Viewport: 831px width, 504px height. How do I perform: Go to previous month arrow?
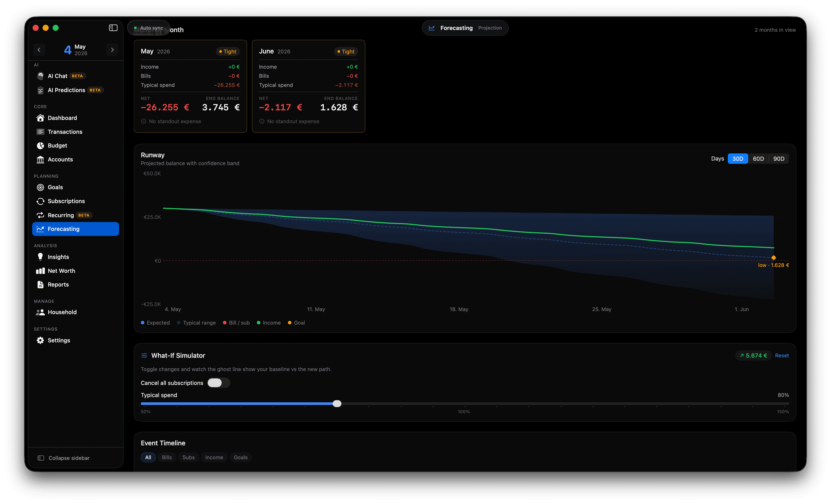39,50
